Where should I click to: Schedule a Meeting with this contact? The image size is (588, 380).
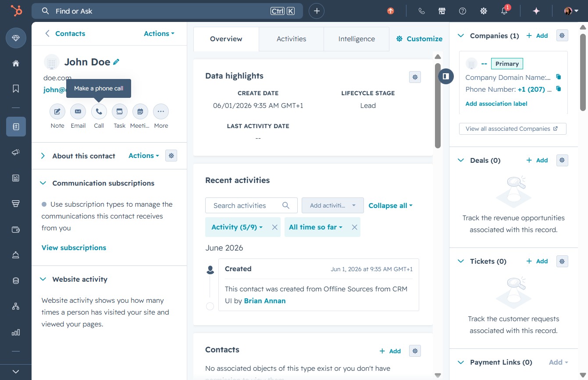140,111
